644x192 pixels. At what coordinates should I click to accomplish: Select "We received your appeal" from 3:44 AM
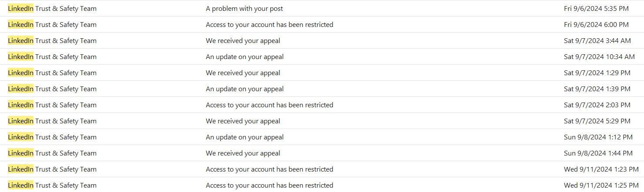point(243,41)
